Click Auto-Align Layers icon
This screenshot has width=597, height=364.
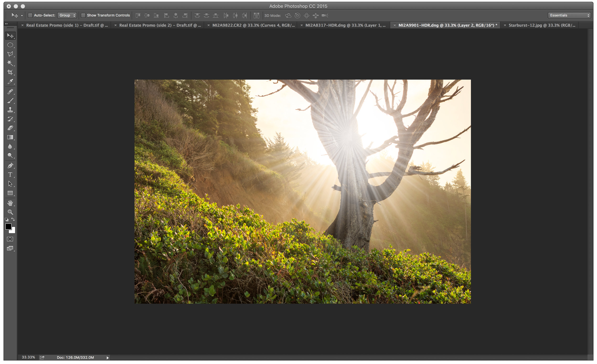[256, 16]
